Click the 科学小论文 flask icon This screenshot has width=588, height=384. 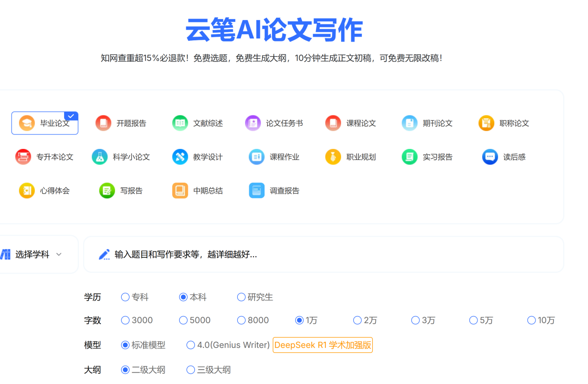point(100,157)
